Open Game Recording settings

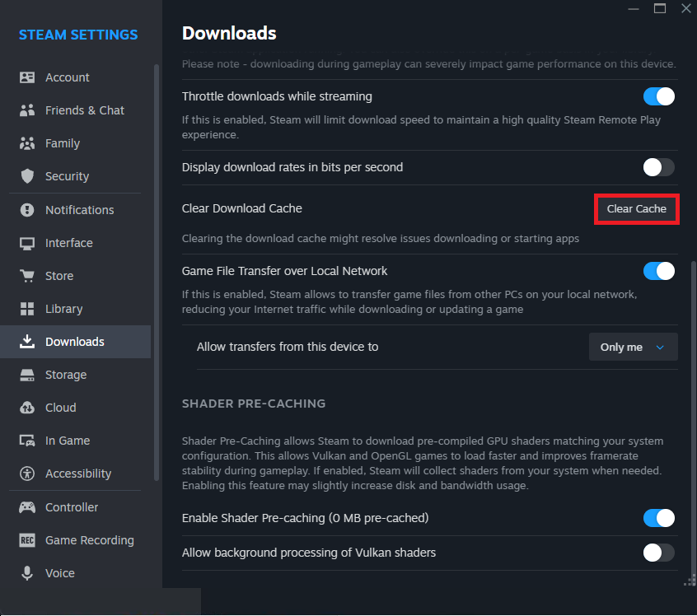click(76, 540)
